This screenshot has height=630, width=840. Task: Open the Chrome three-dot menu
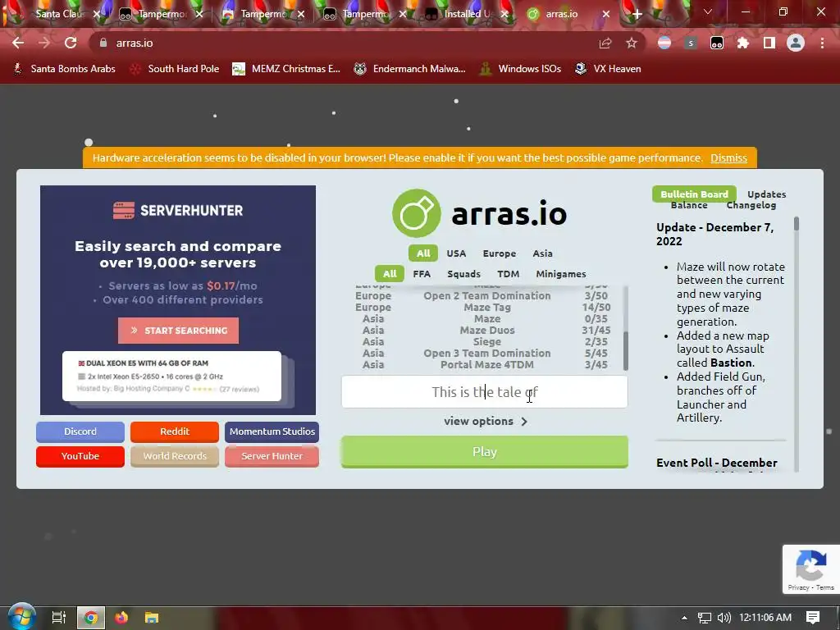822,43
